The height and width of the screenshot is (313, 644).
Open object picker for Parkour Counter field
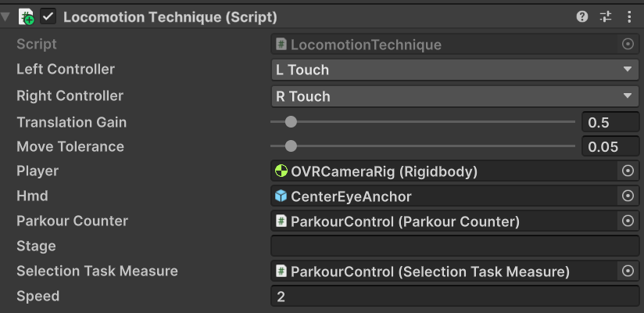point(628,221)
